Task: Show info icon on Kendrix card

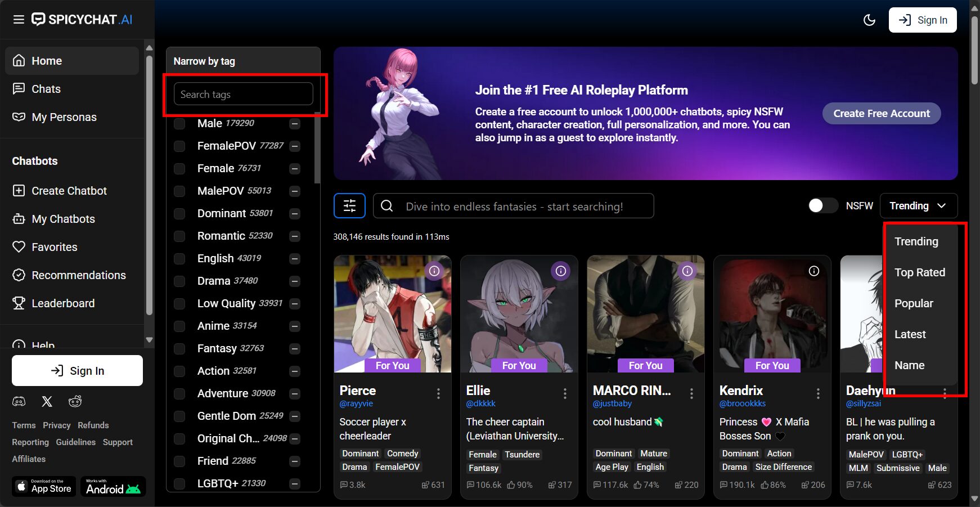Action: [814, 271]
